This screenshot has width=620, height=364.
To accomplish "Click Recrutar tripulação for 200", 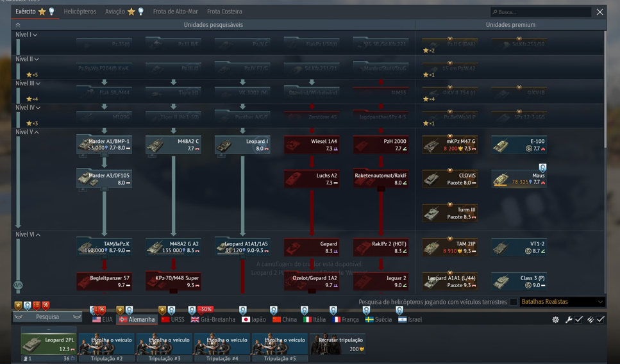I will [337, 344].
